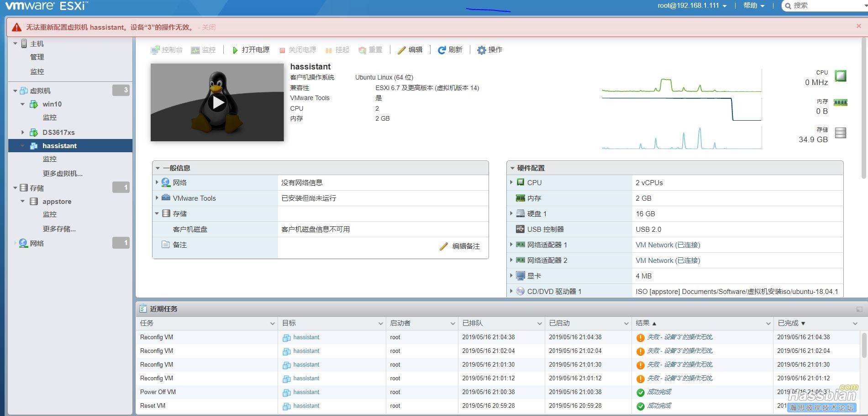Expand CD/DVD 驱动器 1 row
This screenshot has width=868, height=416.
click(511, 291)
